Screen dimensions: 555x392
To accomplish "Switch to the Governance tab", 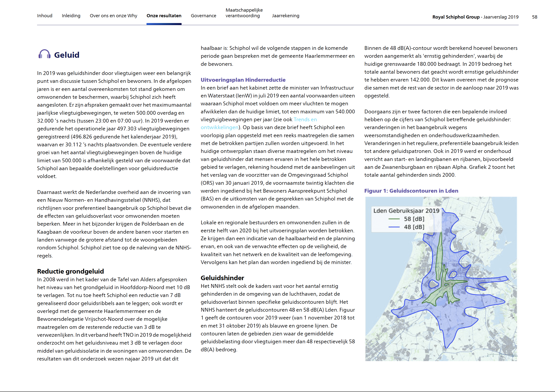I will click(x=203, y=16).
